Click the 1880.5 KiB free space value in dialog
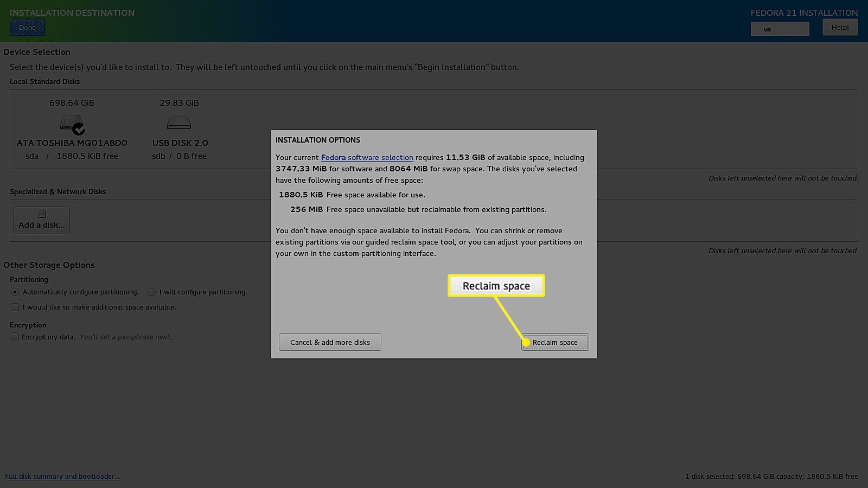Image resolution: width=868 pixels, height=488 pixels. [x=301, y=195]
